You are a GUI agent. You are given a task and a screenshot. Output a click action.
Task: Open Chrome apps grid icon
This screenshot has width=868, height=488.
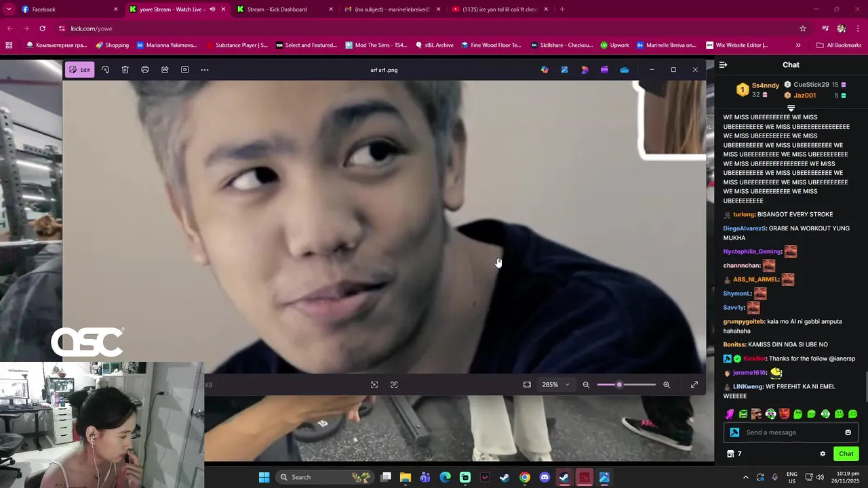pyautogui.click(x=9, y=45)
